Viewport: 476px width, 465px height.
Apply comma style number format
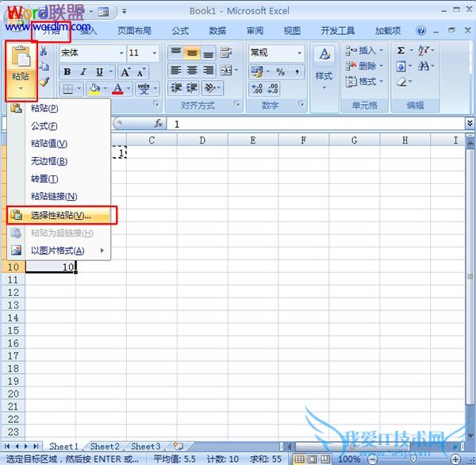tap(297, 72)
